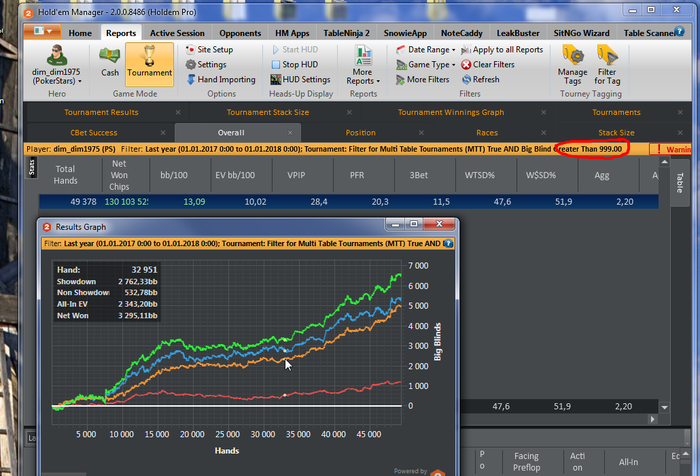Open HUD Settings
700x476 pixels.
pos(300,79)
